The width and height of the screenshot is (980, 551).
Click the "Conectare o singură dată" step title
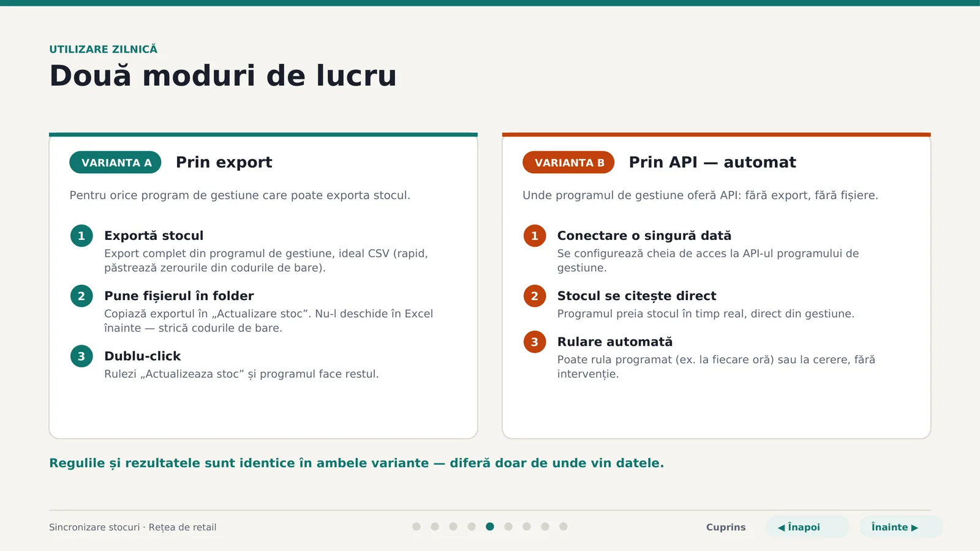644,236
